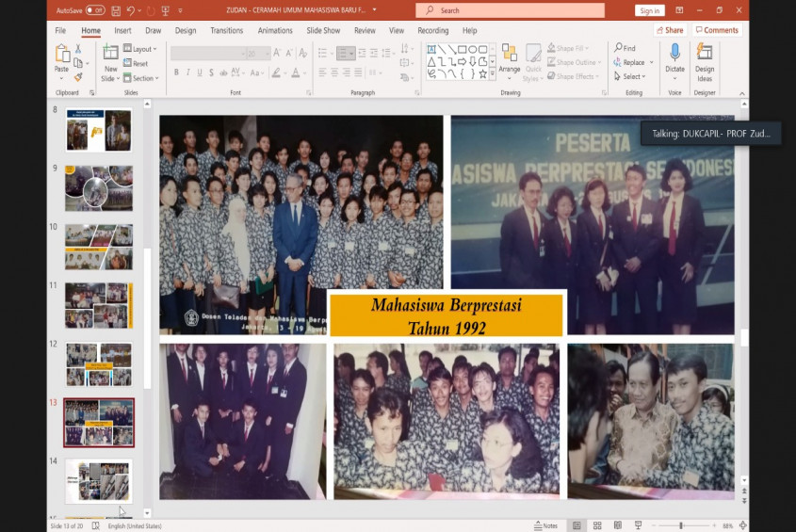Switch to the Slide Show tab
This screenshot has height=532, width=796.
(323, 30)
